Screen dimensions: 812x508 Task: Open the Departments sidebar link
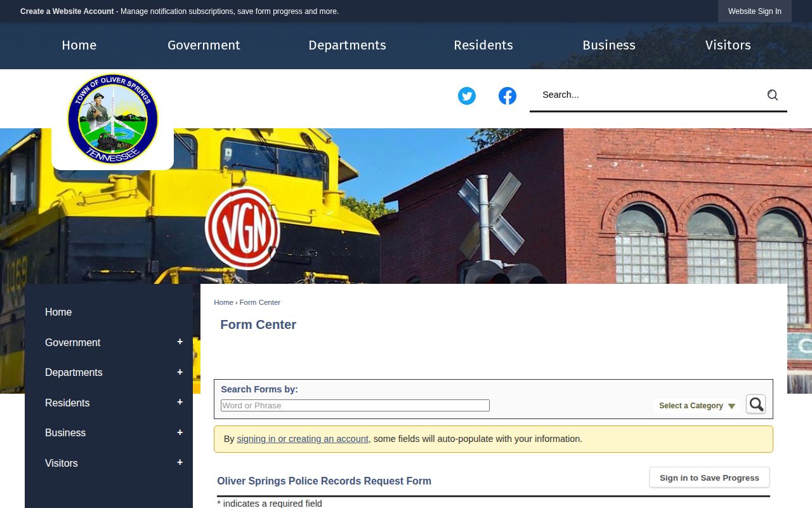(x=74, y=372)
